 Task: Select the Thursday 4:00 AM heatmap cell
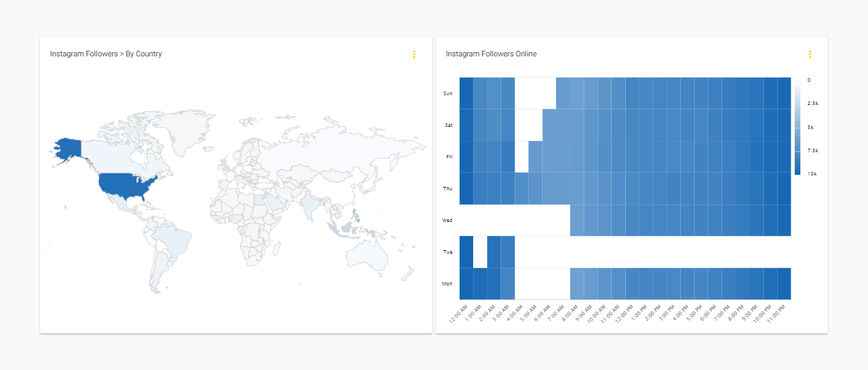pyautogui.click(x=521, y=188)
